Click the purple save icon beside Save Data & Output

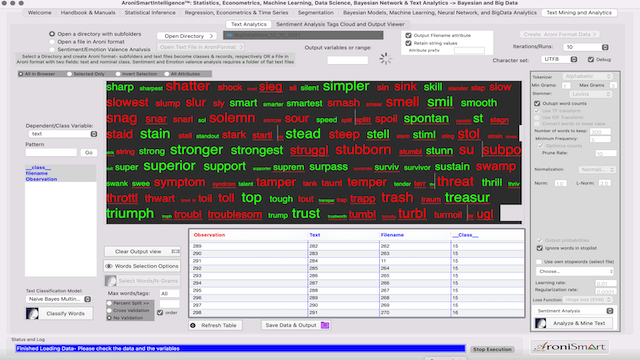[x=325, y=325]
